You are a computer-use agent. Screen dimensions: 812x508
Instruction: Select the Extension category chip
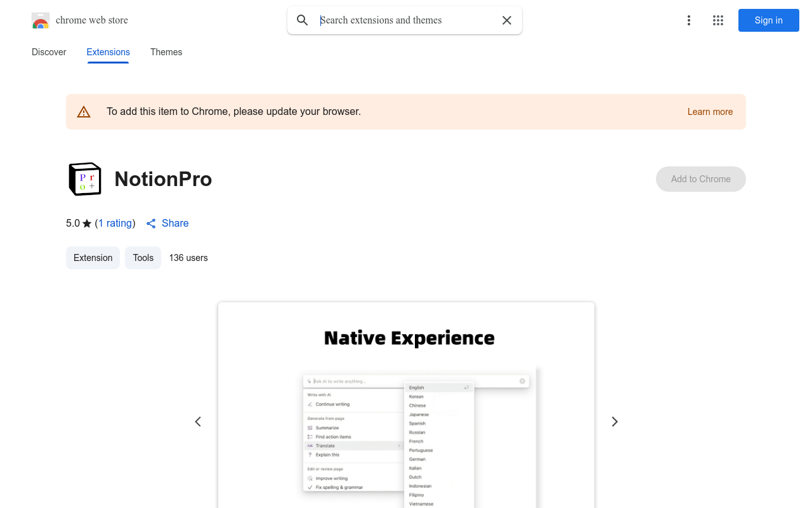tap(93, 258)
